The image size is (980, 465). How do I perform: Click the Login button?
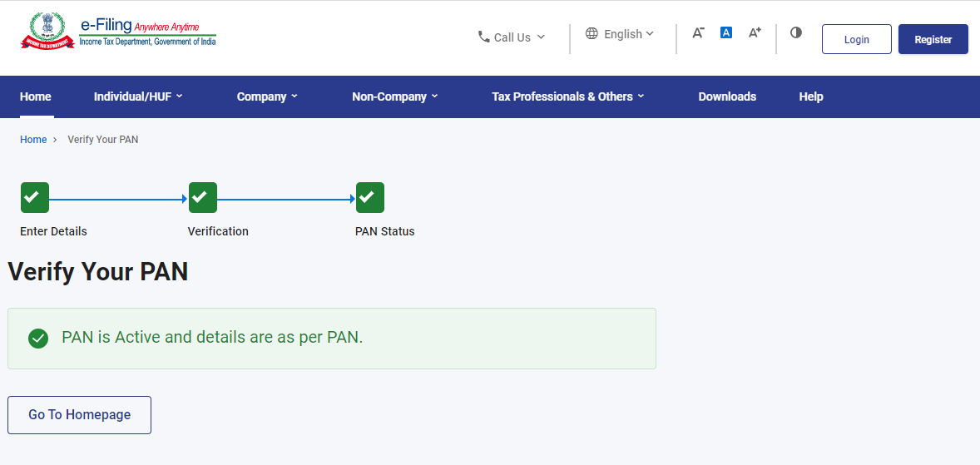(x=856, y=39)
